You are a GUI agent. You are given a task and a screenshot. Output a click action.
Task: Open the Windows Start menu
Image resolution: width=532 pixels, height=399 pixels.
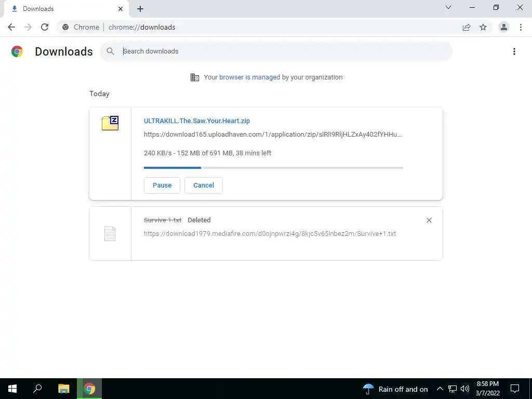[12, 389]
